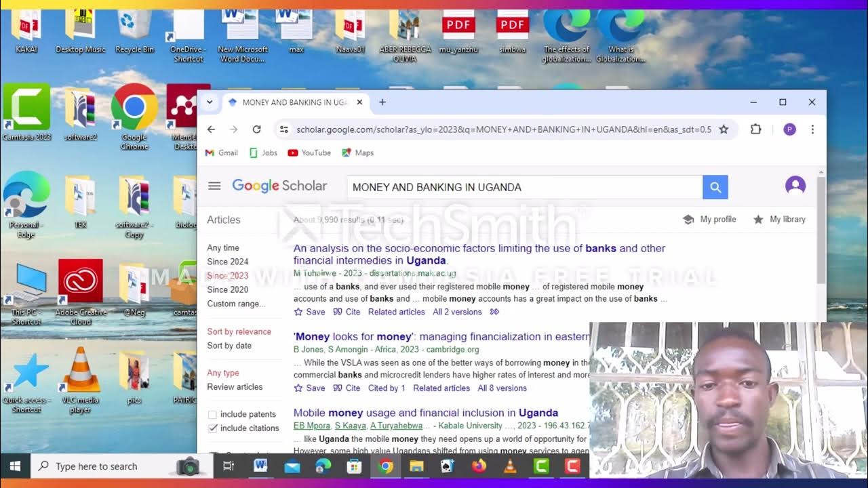Cite the M Tuhairwe article
This screenshot has height=488, width=868.
pos(347,312)
